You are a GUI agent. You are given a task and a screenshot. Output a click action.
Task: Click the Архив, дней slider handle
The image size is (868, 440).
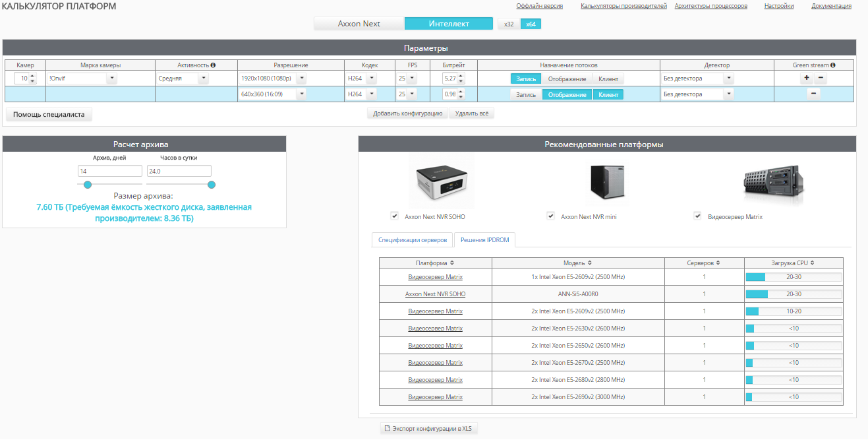(88, 185)
